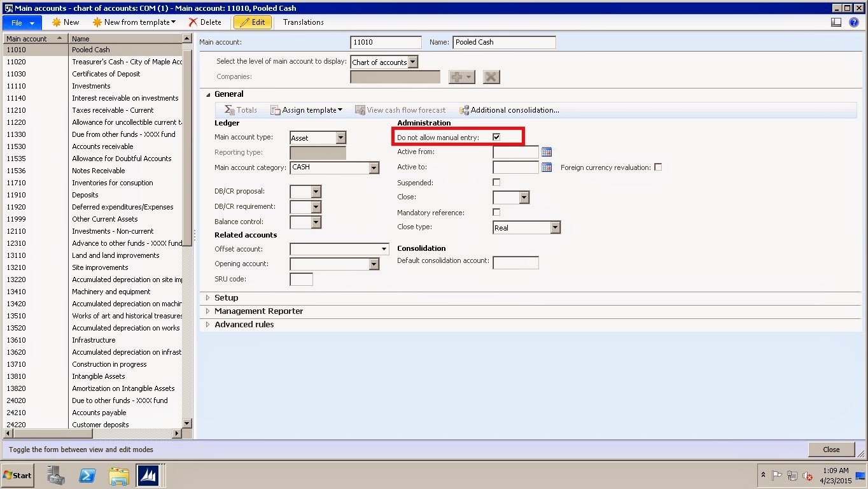Image resolution: width=868 pixels, height=489 pixels.
Task: Close the form with the Close button
Action: pyautogui.click(x=831, y=449)
